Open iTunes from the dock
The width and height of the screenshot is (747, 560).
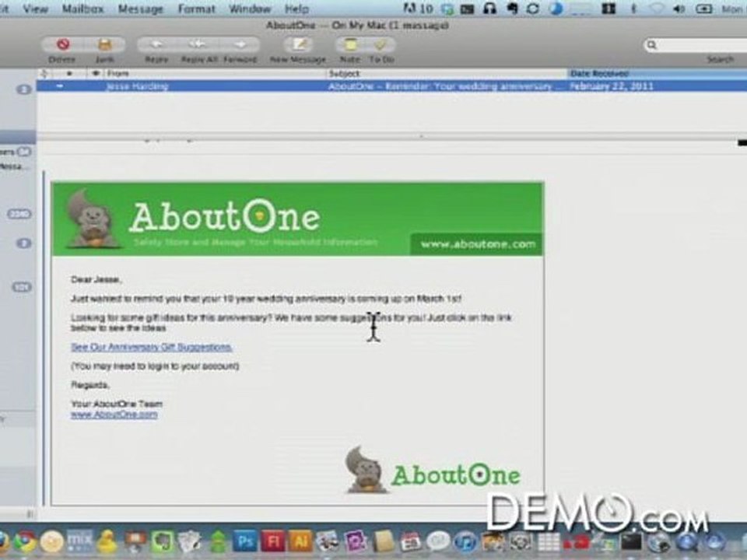point(465,542)
